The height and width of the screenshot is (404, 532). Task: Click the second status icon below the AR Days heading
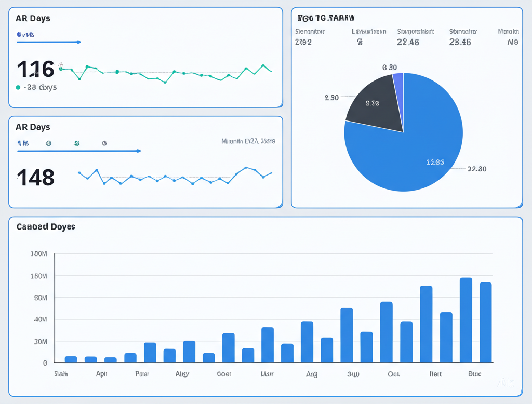pos(48,143)
